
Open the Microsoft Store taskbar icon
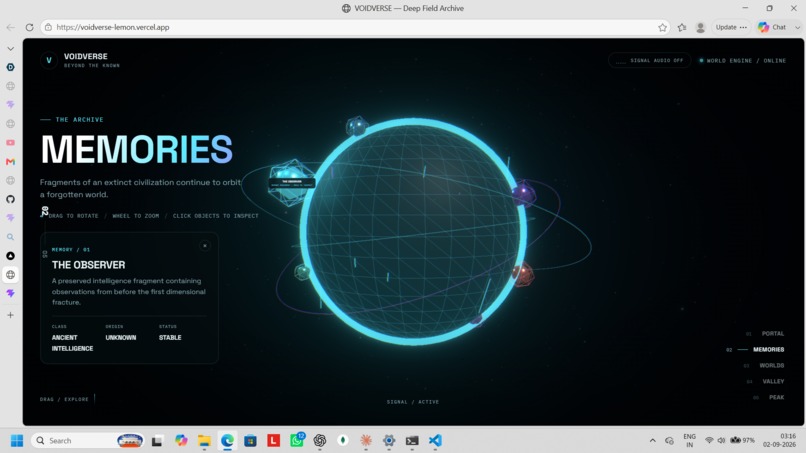click(250, 441)
